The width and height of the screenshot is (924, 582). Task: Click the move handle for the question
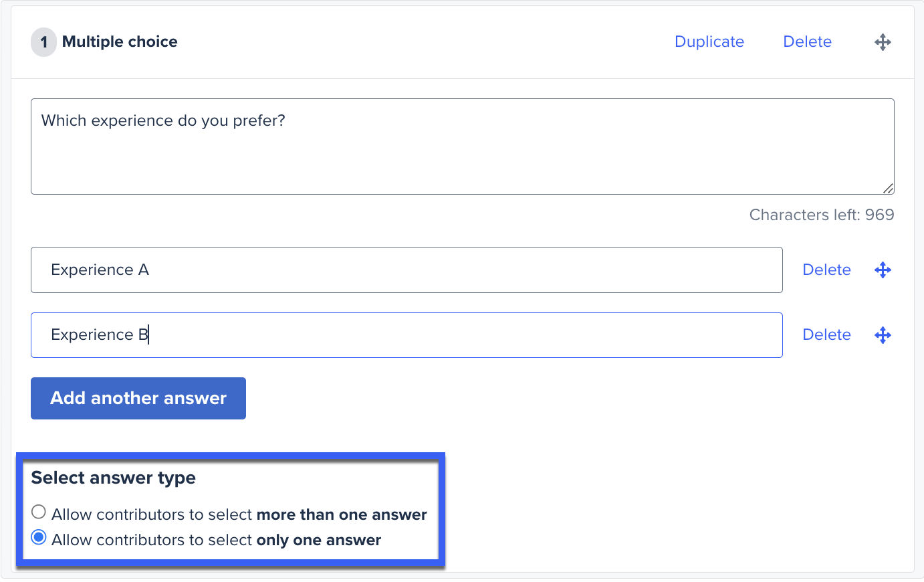[883, 42]
